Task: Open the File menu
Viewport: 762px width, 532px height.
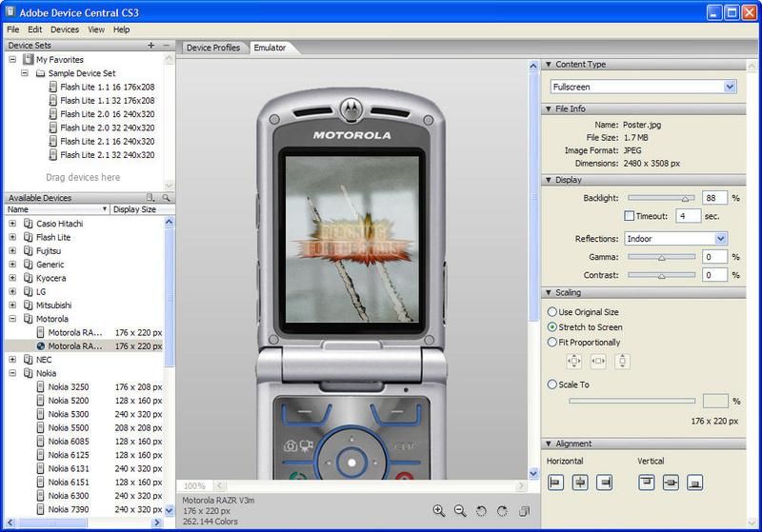Action: coord(13,30)
